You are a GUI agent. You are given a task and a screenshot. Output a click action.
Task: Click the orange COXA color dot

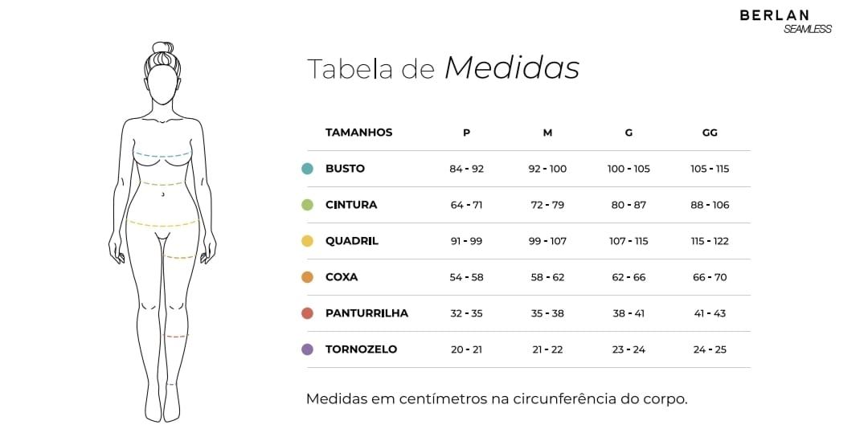tap(307, 277)
